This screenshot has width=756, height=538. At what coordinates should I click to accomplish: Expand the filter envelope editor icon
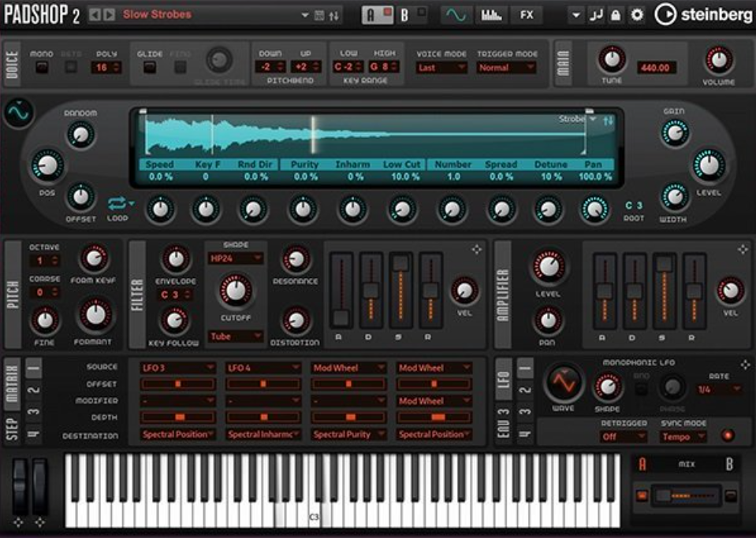tap(476, 249)
